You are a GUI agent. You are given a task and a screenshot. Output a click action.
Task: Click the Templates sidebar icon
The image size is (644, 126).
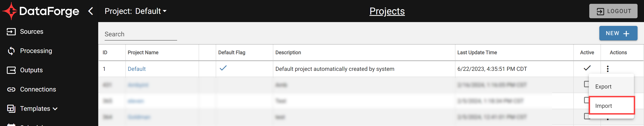point(11,109)
